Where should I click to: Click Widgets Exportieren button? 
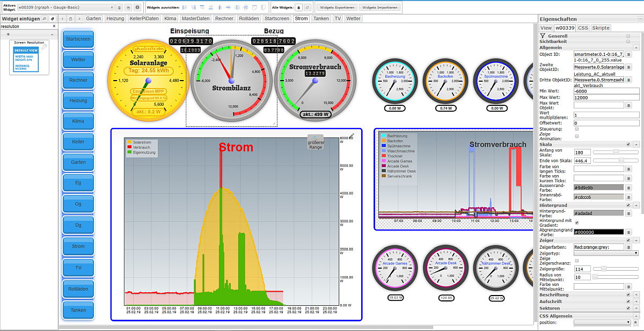pyautogui.click(x=336, y=8)
